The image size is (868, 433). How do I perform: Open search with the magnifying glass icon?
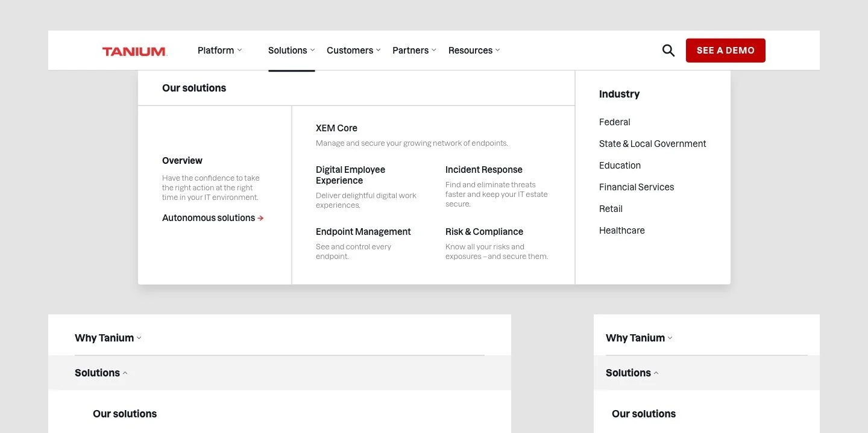pos(668,51)
